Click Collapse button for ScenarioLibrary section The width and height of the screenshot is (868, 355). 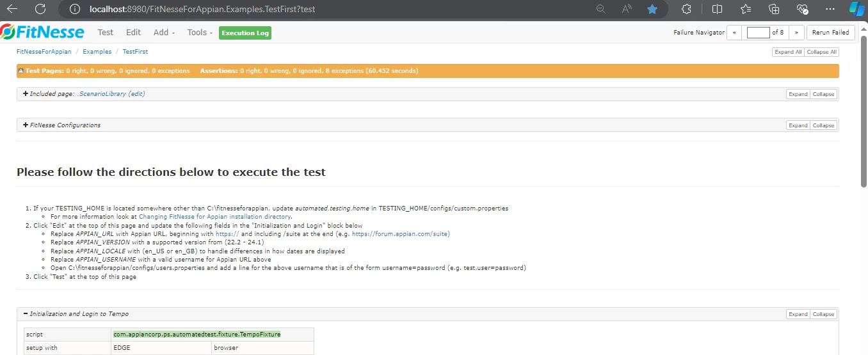823,94
